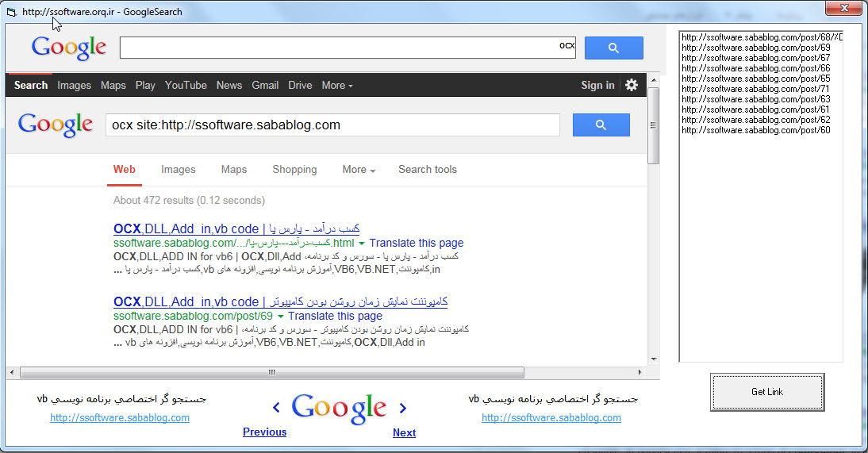Viewport: 868px width, 453px height.
Task: Open the settings gear icon
Action: pyautogui.click(x=632, y=85)
